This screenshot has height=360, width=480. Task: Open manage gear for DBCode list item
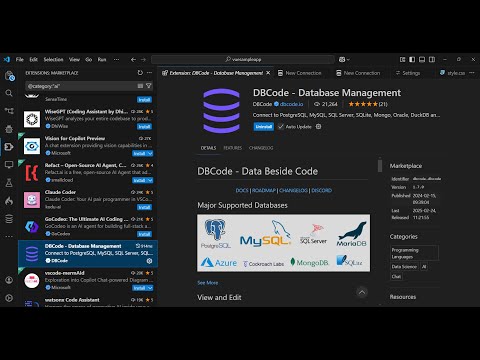[x=149, y=261]
